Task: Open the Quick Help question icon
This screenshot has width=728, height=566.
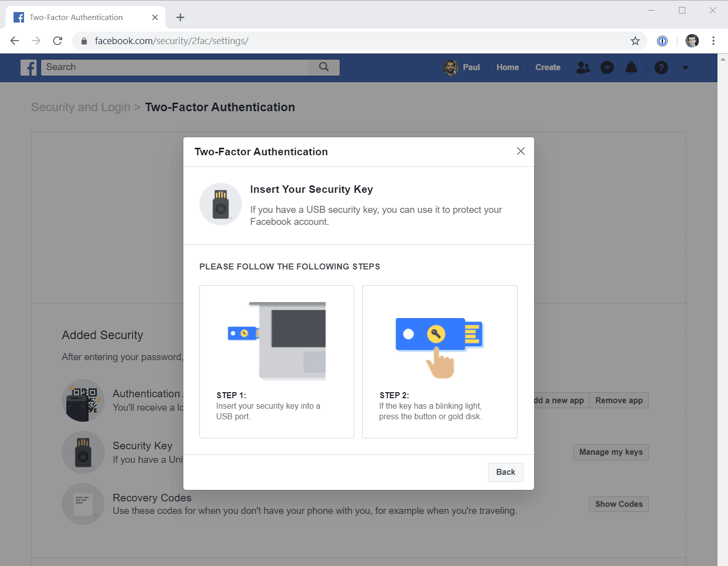Action: 661,68
